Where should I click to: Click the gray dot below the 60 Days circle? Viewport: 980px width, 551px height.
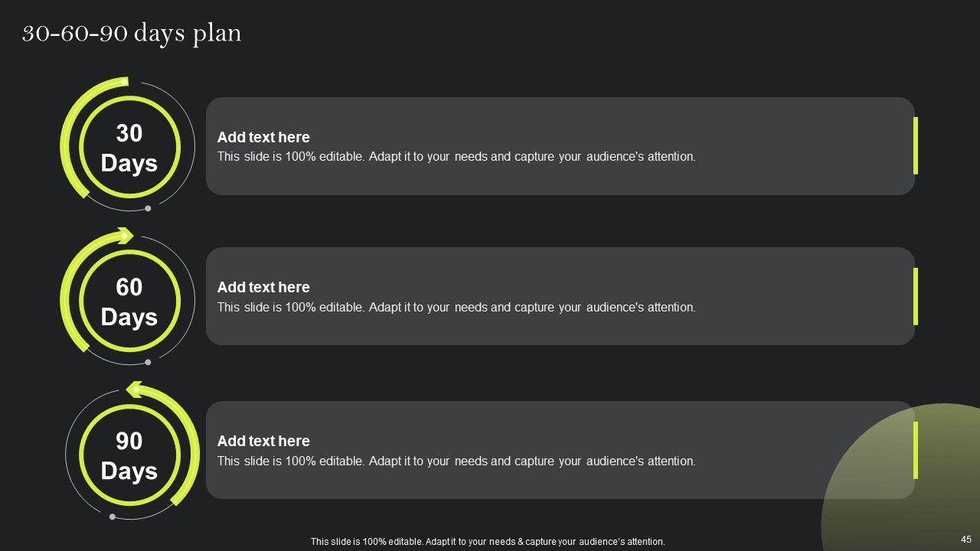pyautogui.click(x=148, y=362)
